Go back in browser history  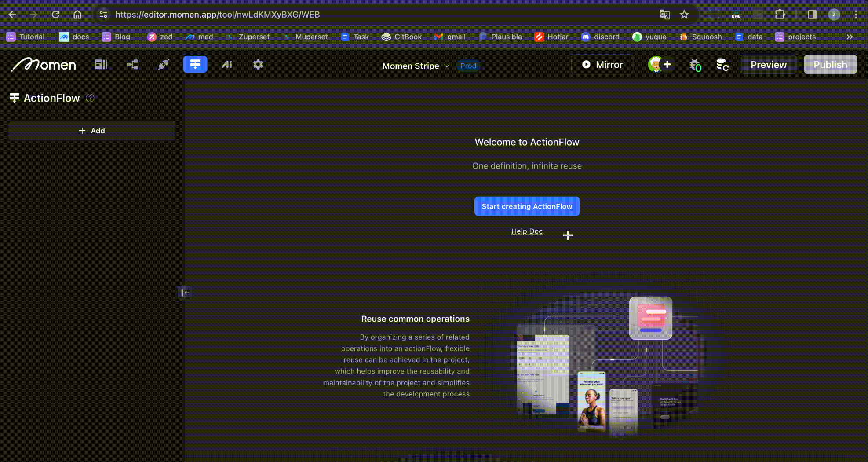[x=12, y=15]
